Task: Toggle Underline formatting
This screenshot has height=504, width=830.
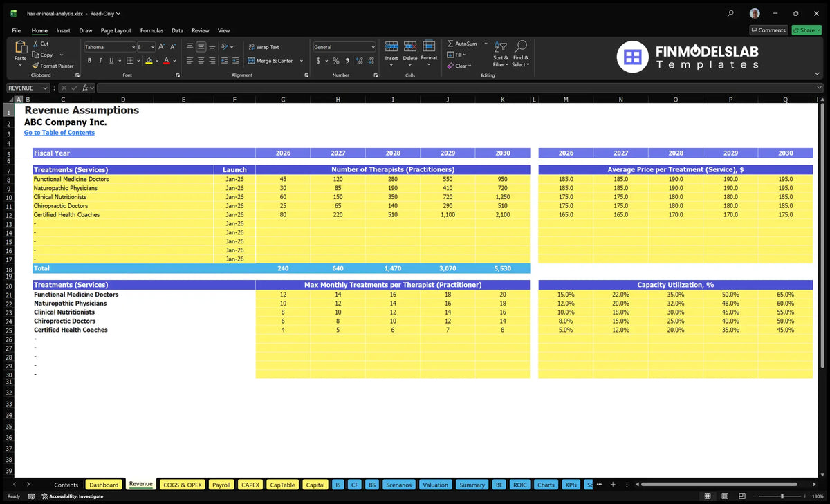Action: coord(111,61)
